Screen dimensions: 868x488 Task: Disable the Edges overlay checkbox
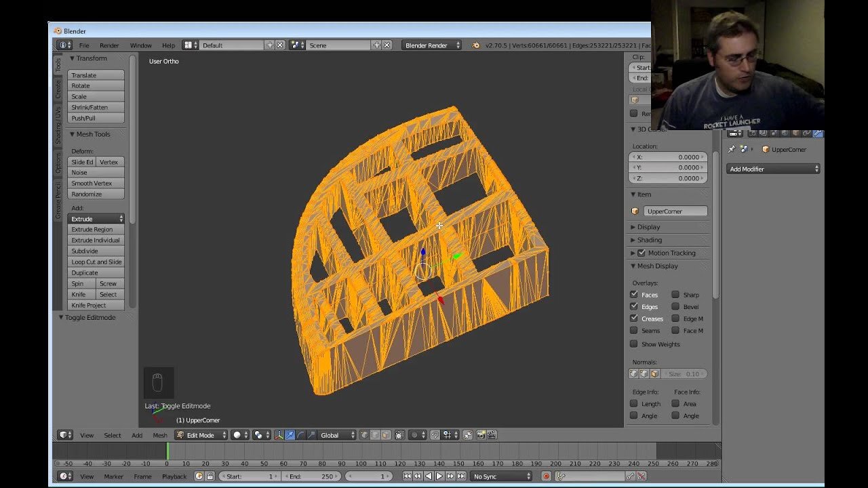click(634, 306)
